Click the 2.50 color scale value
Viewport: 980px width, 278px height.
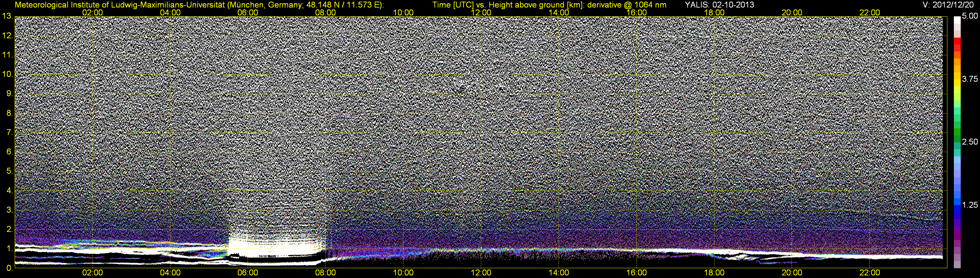pos(970,142)
